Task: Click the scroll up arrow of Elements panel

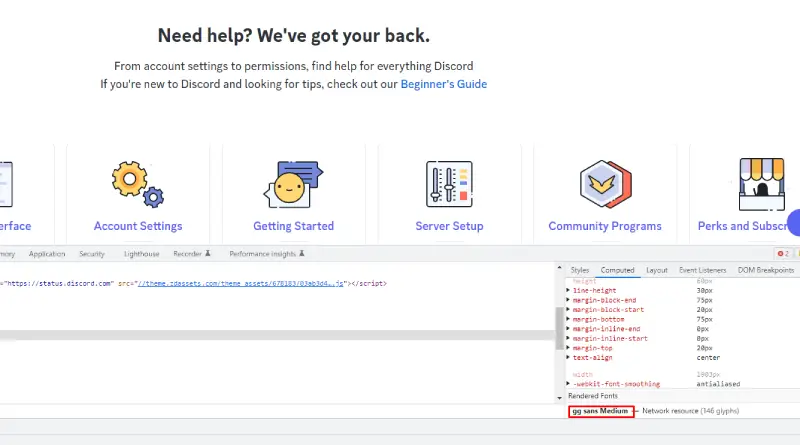Action: 559,267
